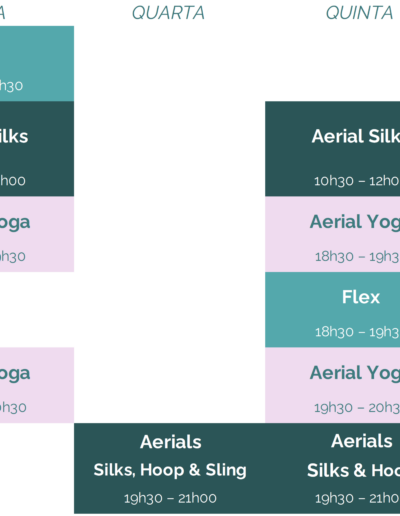Open Quinta Aerial Yoga title above Flex
The image size is (400, 516).
(355, 223)
